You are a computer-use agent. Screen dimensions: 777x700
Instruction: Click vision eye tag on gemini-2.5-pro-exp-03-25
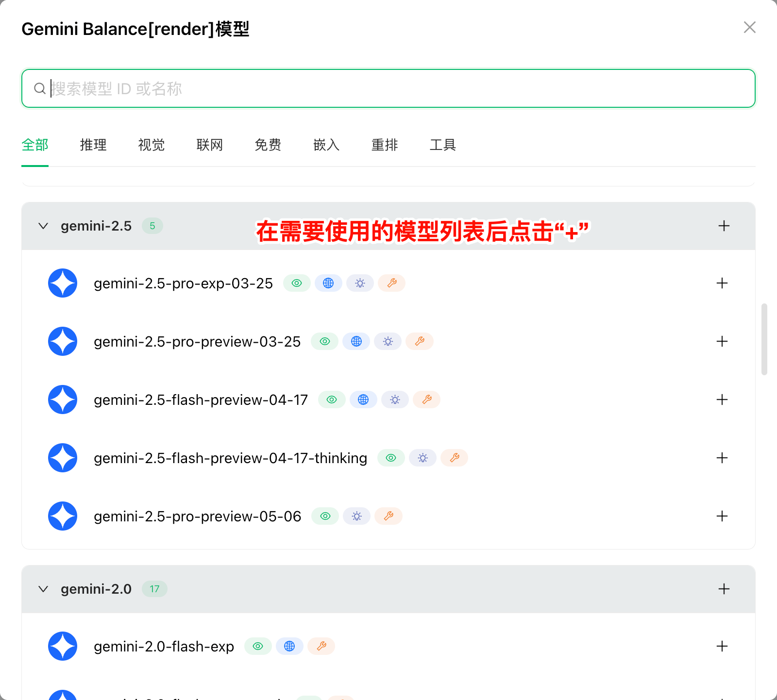tap(297, 283)
